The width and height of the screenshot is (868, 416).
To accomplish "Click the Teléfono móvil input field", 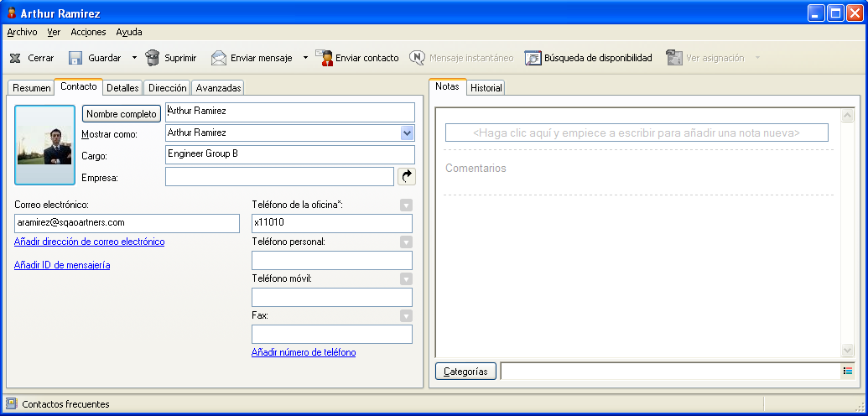I will pos(332,297).
